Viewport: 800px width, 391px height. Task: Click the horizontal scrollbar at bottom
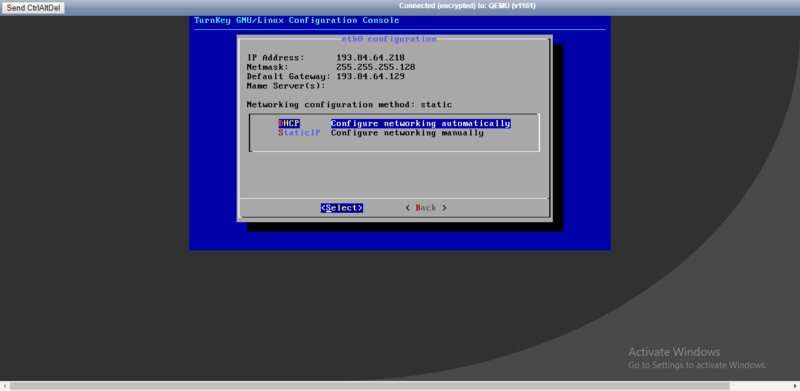(x=370, y=386)
